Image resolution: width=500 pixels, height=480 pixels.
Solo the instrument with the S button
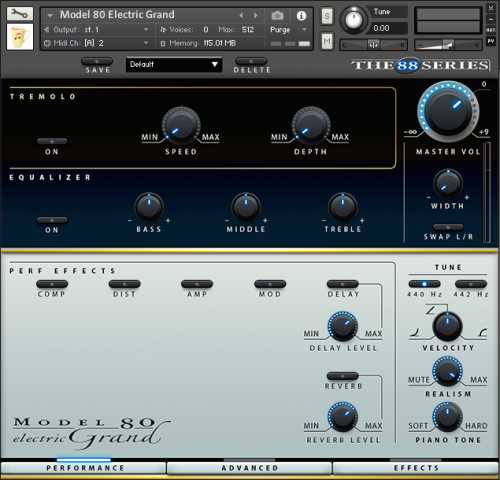point(327,16)
